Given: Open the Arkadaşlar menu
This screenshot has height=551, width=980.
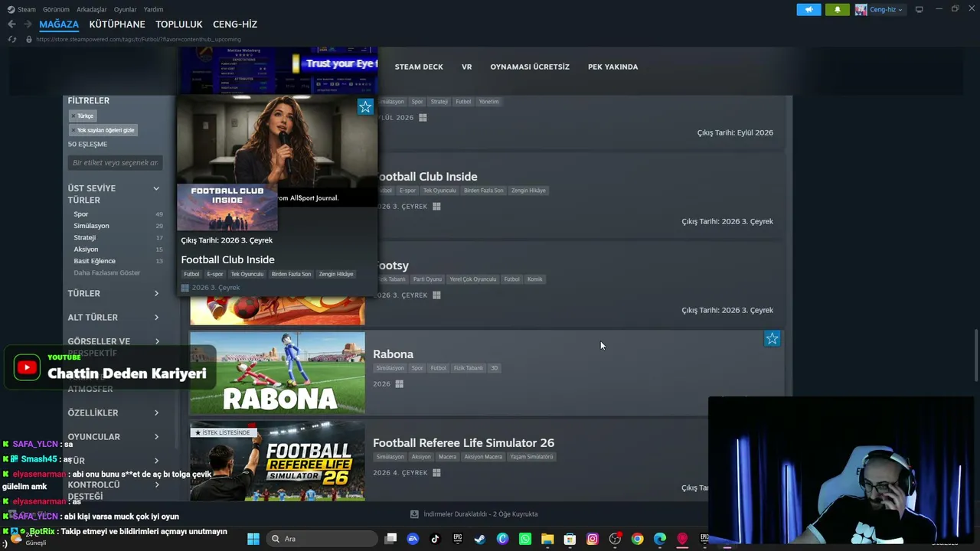Looking at the screenshot, I should tap(92, 9).
